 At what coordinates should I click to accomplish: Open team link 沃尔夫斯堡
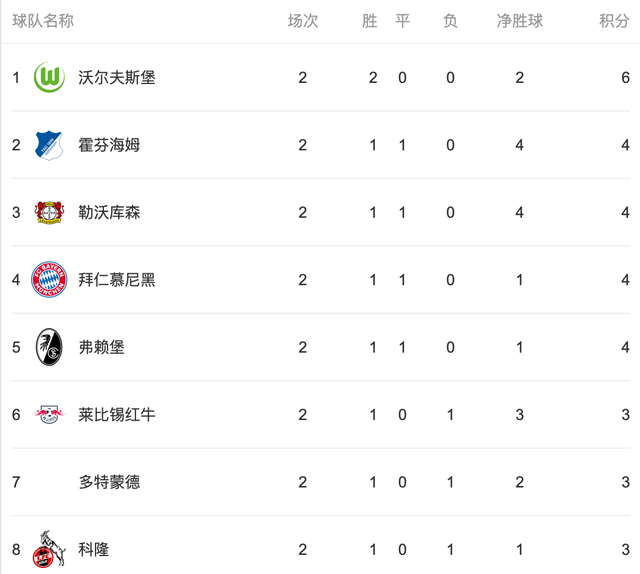pos(117,78)
